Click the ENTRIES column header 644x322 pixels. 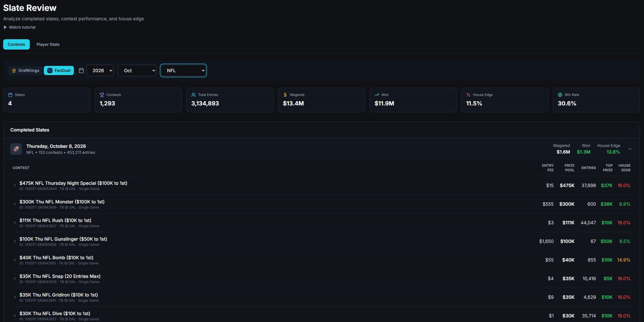coord(589,168)
